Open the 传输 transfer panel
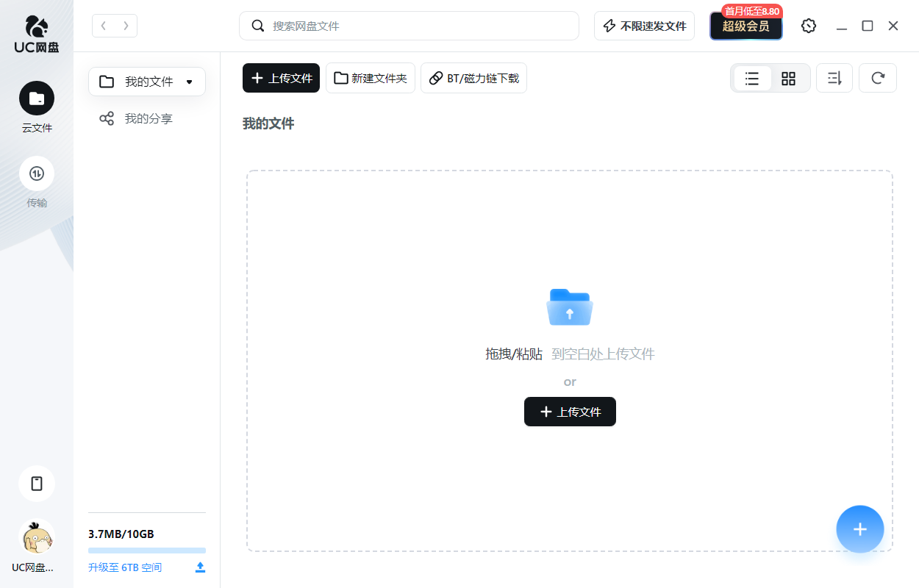 coord(37,173)
